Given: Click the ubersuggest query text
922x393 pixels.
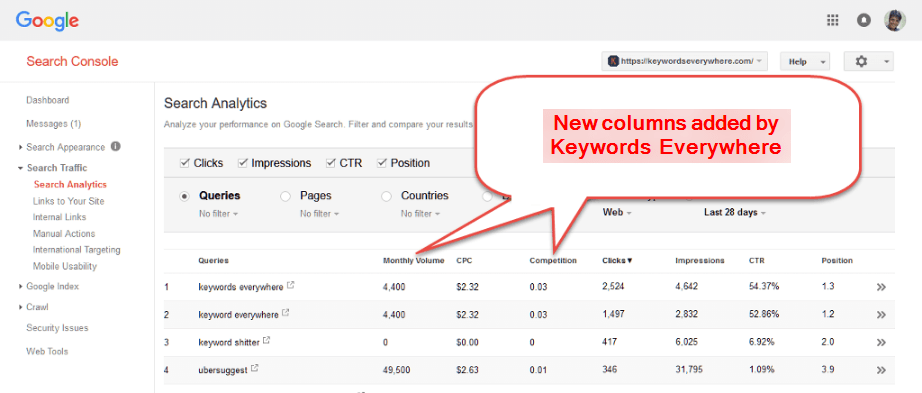Looking at the screenshot, I should pos(223,370).
